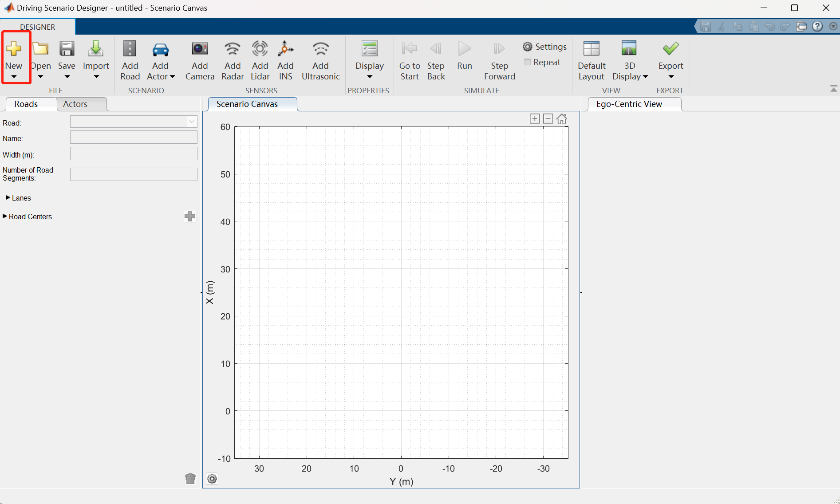The image size is (840, 504).
Task: Add Camera sensor
Action: point(200,60)
